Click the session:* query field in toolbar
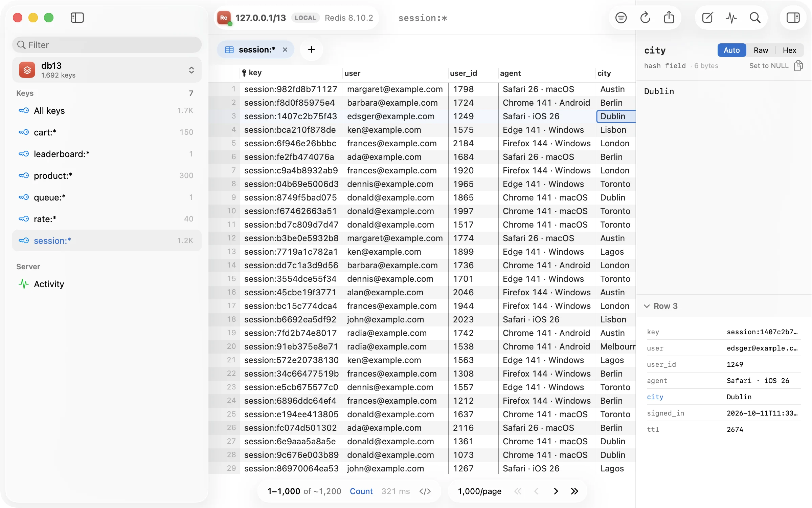 coord(423,18)
